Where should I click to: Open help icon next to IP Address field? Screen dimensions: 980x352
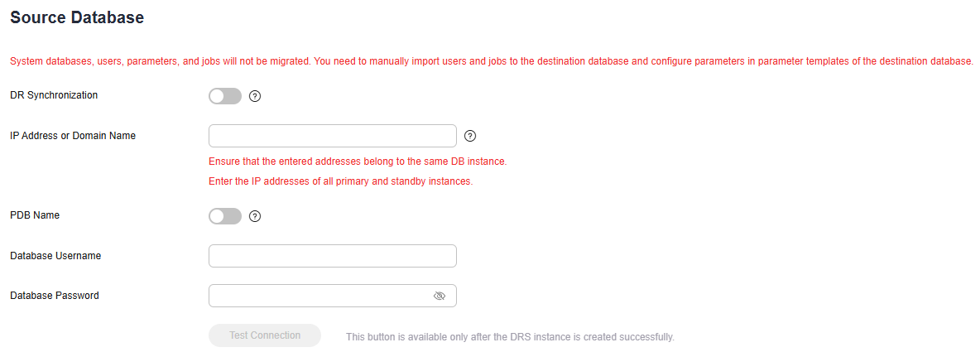[x=471, y=136]
